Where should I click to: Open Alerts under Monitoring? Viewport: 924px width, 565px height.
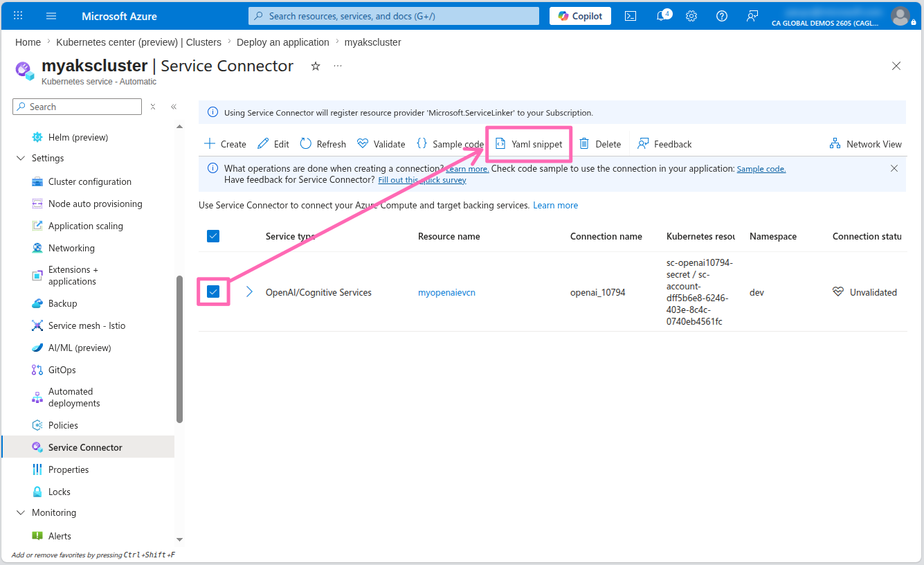(60, 536)
